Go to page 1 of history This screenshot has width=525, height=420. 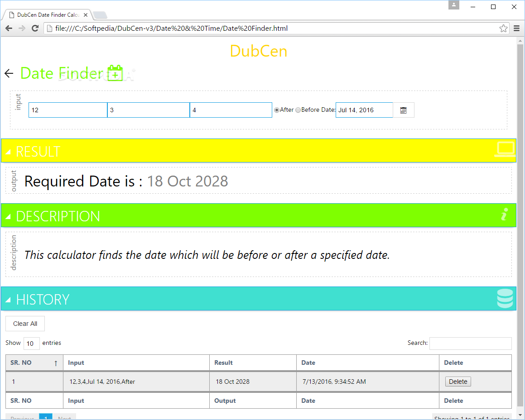[x=46, y=417]
